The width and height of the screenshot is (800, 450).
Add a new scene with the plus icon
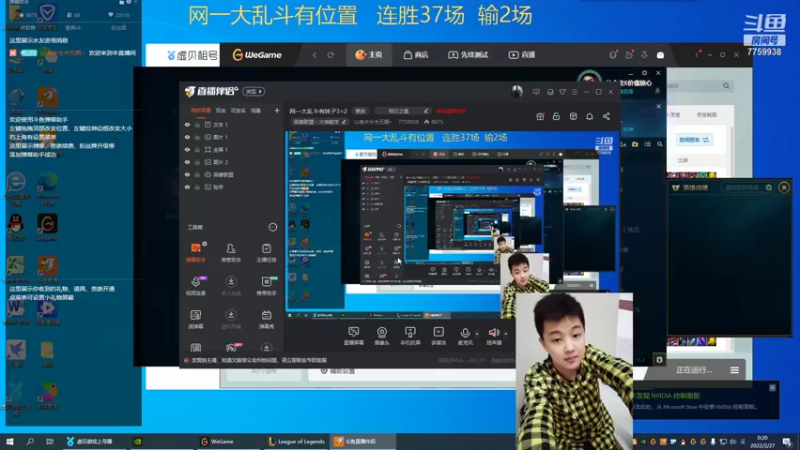coord(277,110)
